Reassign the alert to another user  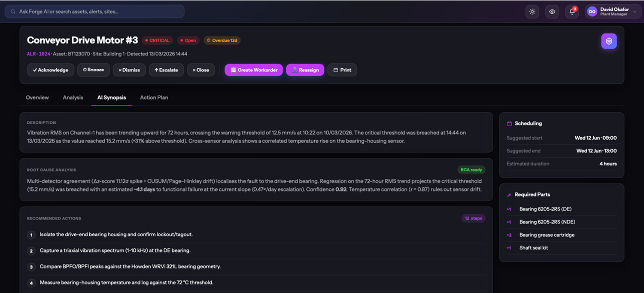pos(305,70)
